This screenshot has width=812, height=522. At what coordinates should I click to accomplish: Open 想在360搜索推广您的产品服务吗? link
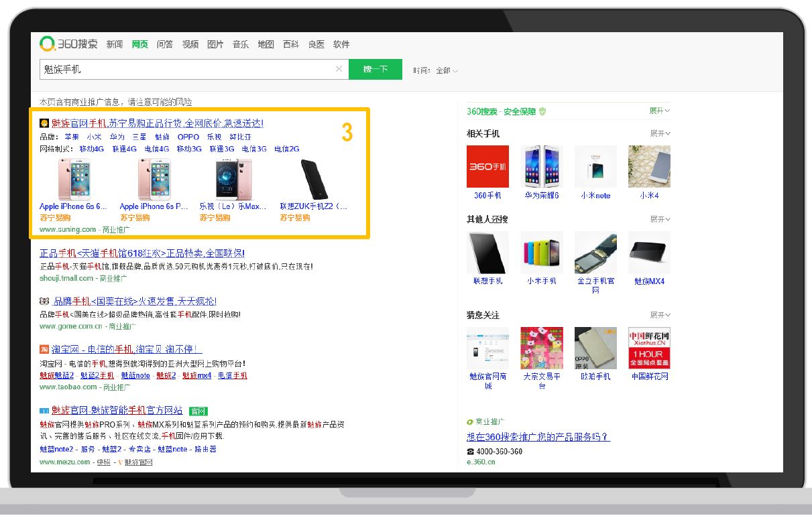click(x=538, y=437)
